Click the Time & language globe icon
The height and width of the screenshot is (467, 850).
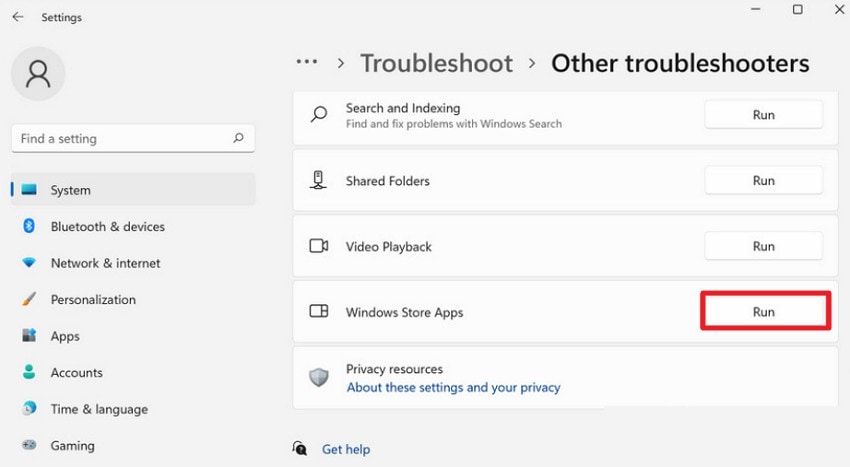tap(29, 408)
